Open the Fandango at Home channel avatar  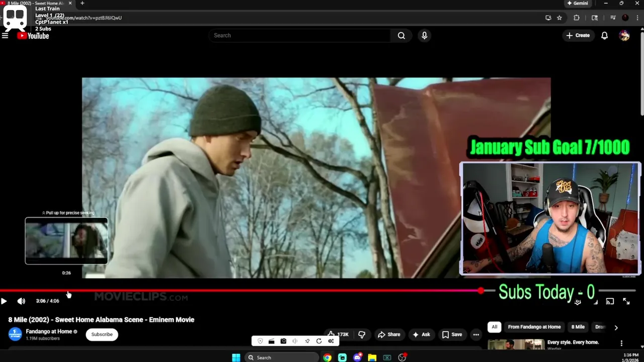(15, 334)
